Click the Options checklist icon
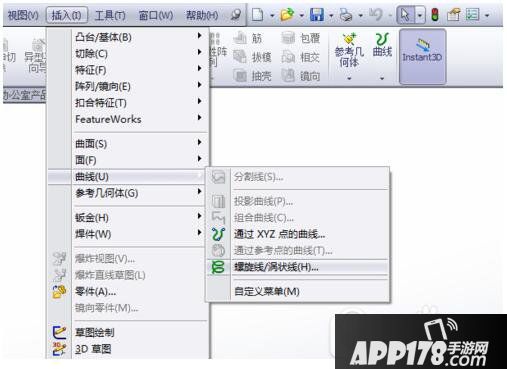Screen dimensions: 507x369 tap(472, 15)
